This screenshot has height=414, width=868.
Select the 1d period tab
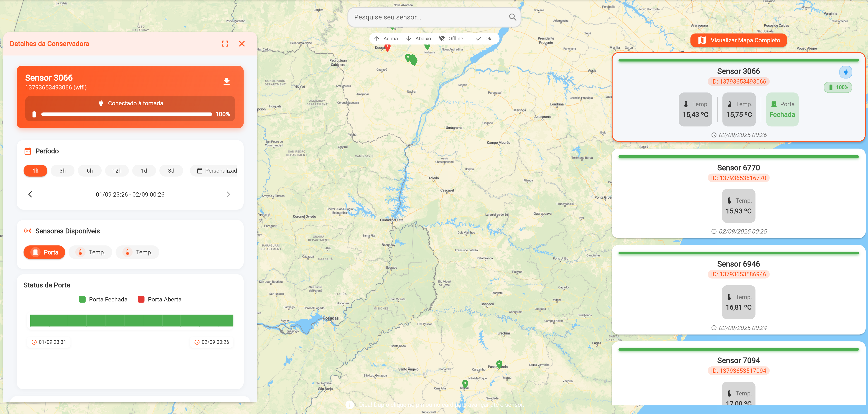[144, 171]
